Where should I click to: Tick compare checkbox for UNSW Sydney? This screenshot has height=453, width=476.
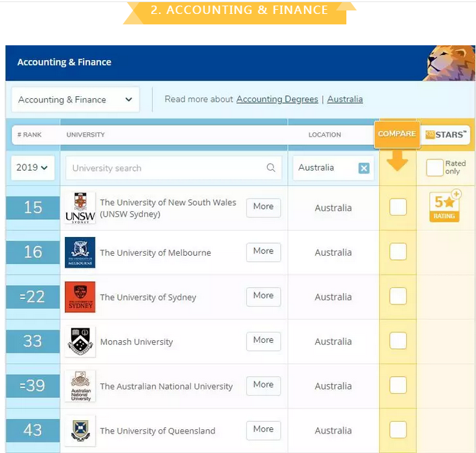tap(398, 207)
